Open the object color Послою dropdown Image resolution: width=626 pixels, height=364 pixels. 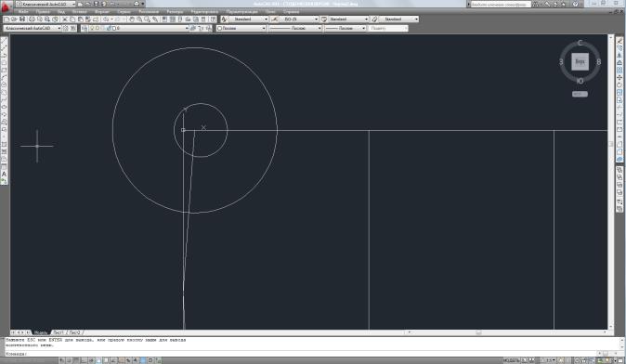[241, 29]
